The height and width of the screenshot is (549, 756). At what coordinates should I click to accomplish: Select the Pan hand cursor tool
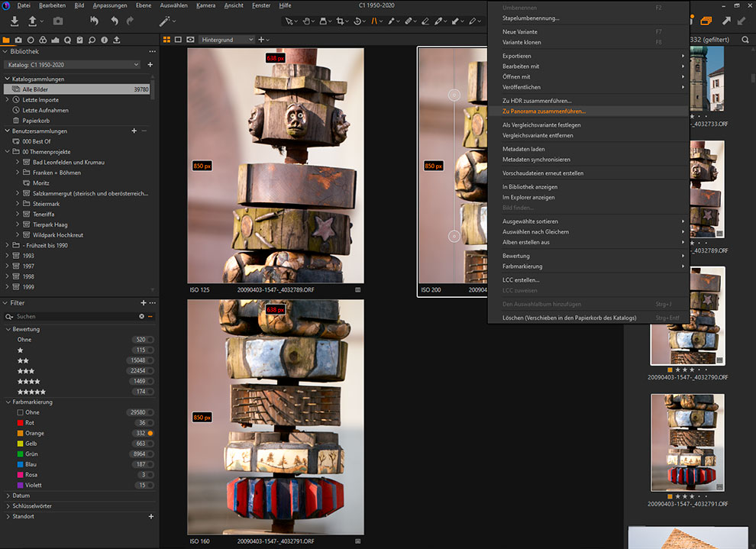[305, 21]
